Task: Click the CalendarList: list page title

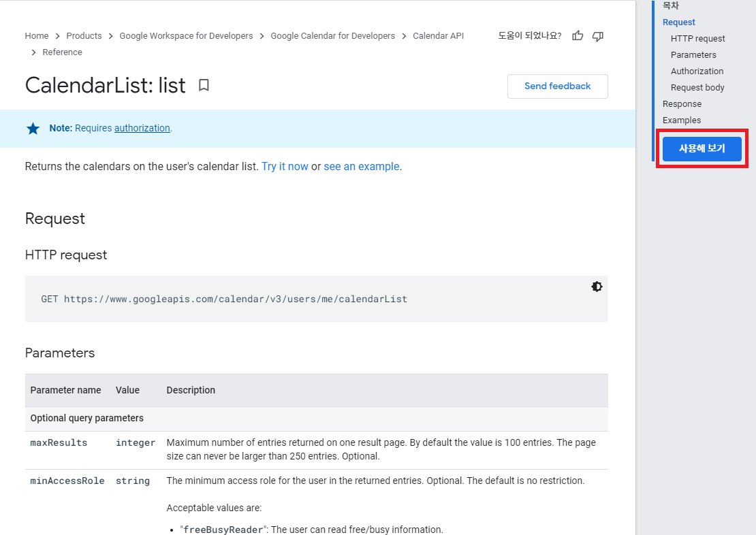Action: (x=105, y=85)
